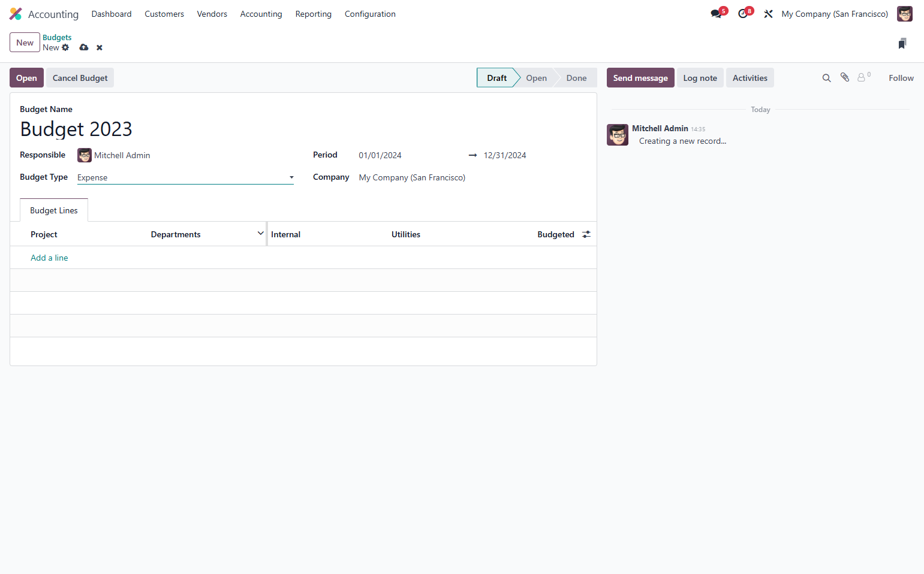Click the Cancel Budget button
The width and height of the screenshot is (924, 574).
tap(80, 78)
